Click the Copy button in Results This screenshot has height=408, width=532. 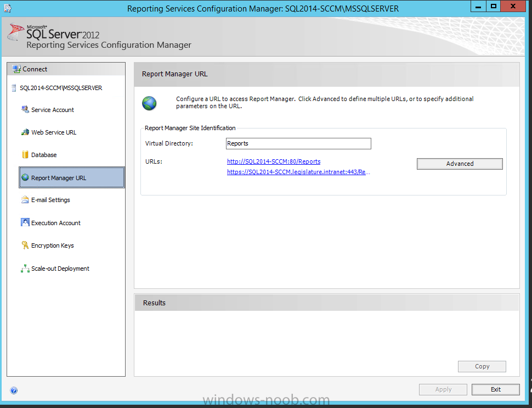(x=482, y=367)
